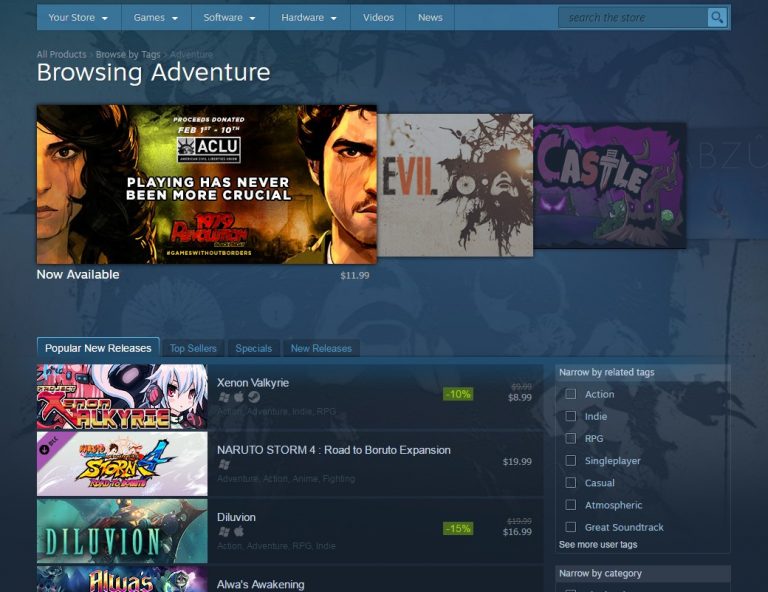The height and width of the screenshot is (592, 768).
Task: Open the Hardware dropdown menu
Action: [309, 18]
